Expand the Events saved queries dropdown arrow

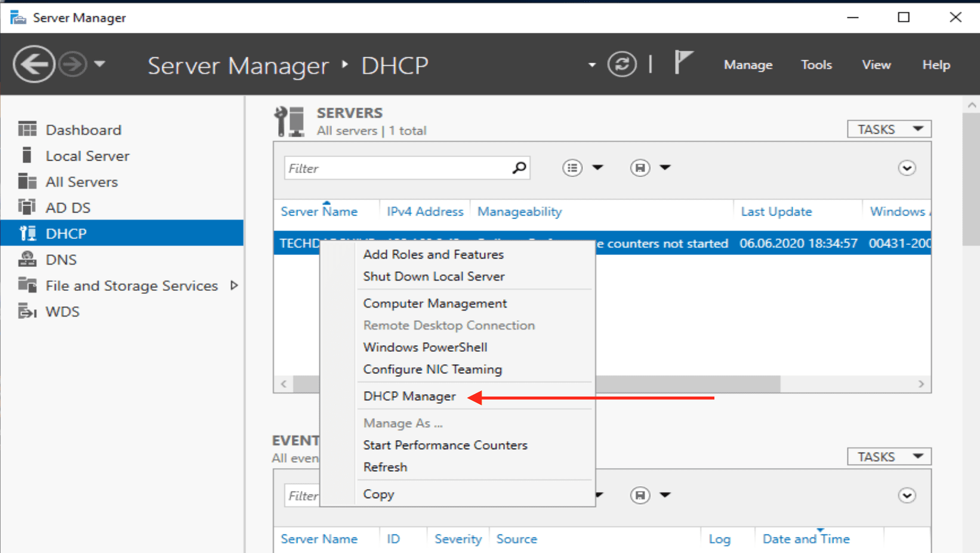665,495
